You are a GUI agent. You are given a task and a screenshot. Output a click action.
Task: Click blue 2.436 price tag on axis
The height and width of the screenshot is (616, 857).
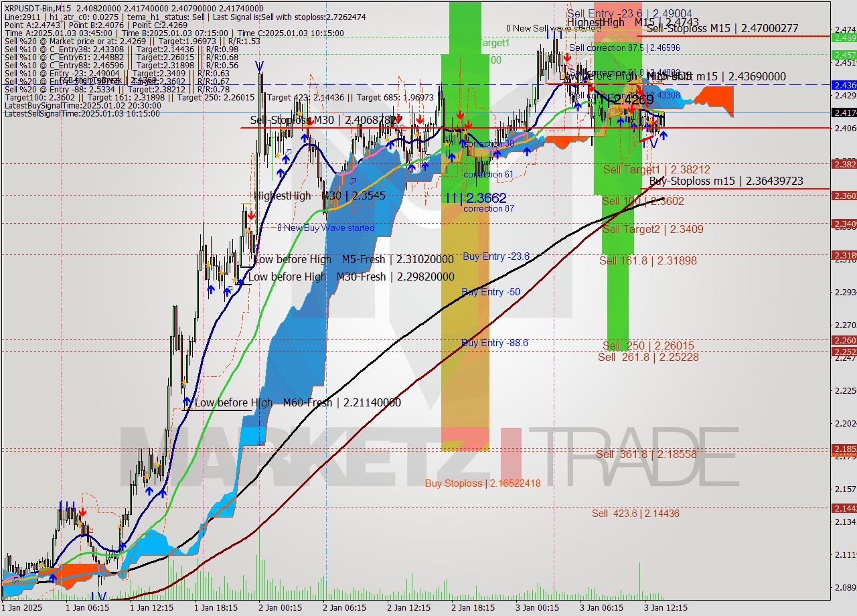click(844, 85)
